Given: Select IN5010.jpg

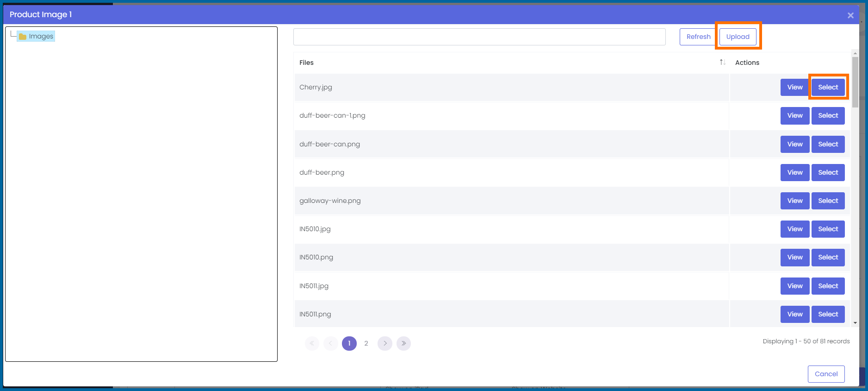Looking at the screenshot, I should pyautogui.click(x=828, y=229).
